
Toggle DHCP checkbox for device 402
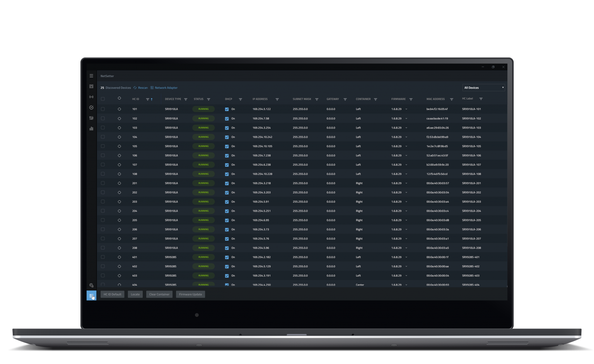click(227, 267)
